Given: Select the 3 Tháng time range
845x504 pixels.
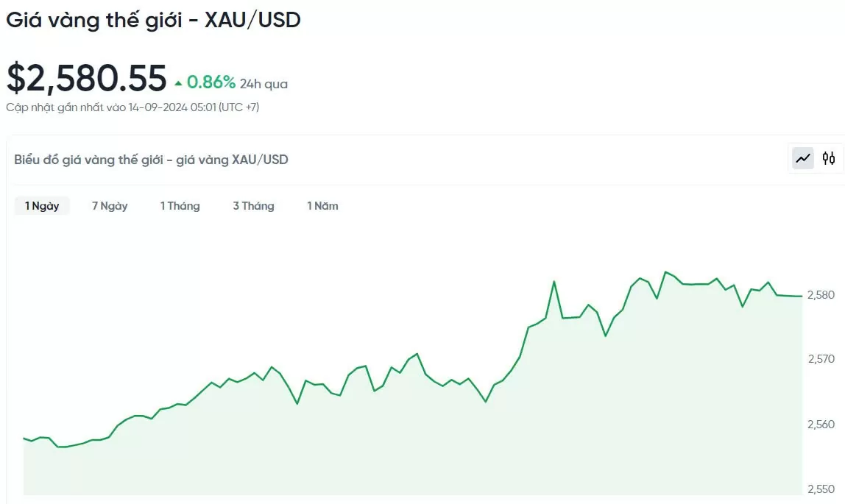Looking at the screenshot, I should click(x=253, y=206).
